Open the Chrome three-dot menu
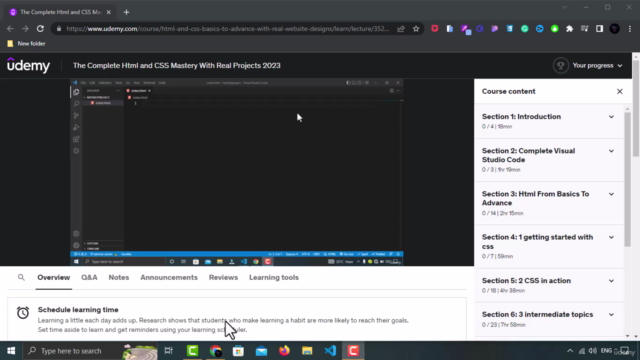Image resolution: width=640 pixels, height=360 pixels. tap(630, 29)
